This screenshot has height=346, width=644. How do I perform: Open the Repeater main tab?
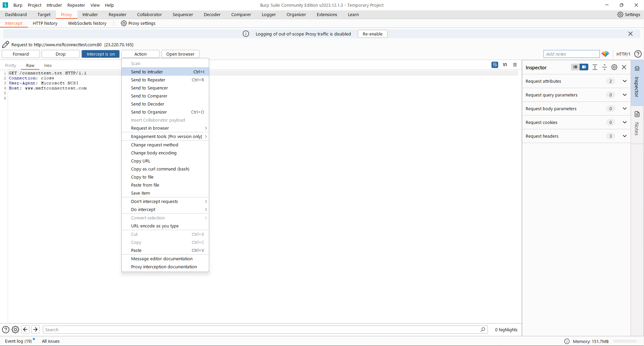coord(117,14)
